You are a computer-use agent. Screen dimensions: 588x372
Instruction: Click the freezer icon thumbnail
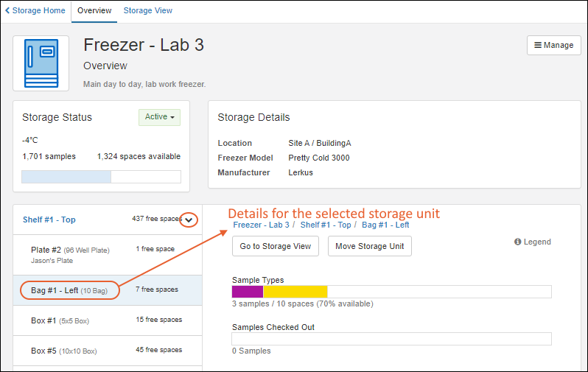41,63
